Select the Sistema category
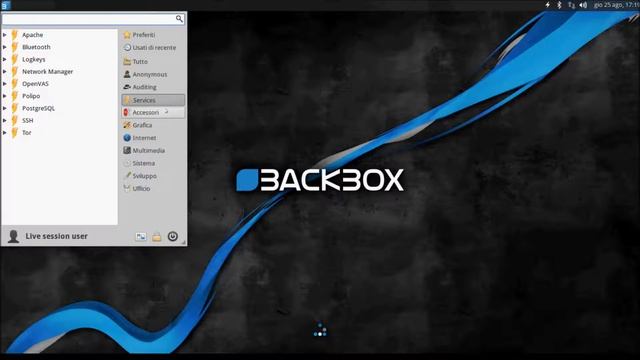640x360 pixels. (153, 163)
